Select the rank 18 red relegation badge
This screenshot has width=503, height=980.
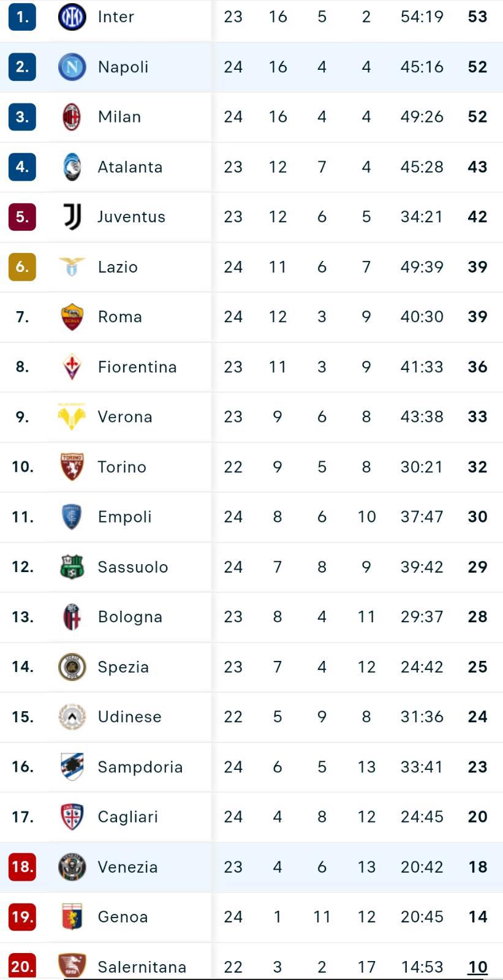pyautogui.click(x=22, y=867)
